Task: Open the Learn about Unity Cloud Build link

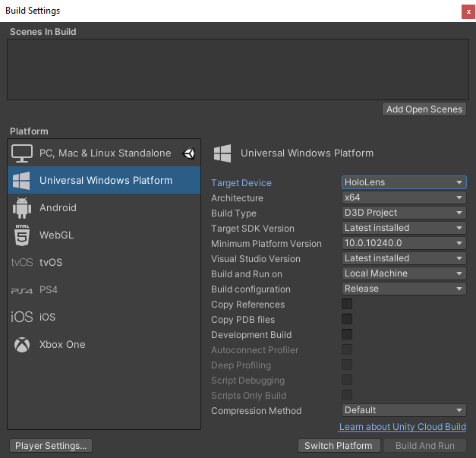Action: click(x=402, y=427)
